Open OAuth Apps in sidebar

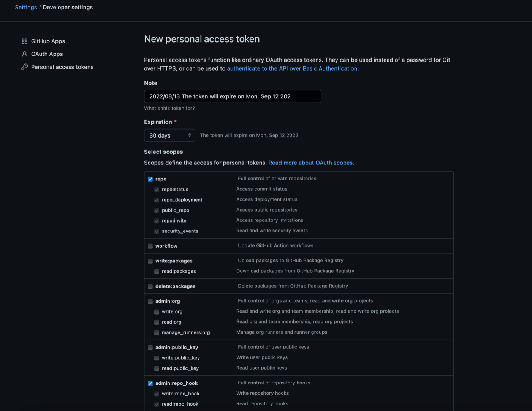47,54
